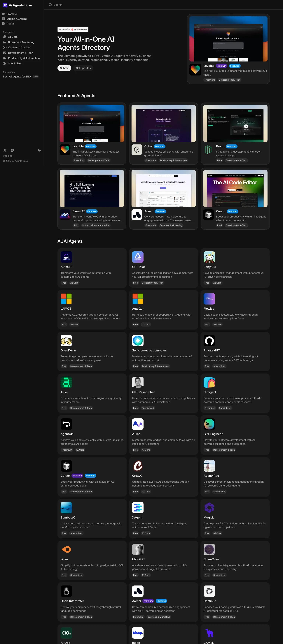Screen dimensions: 283x644
Task: Open Best AI agents for SEO collection
Action: click(17, 77)
